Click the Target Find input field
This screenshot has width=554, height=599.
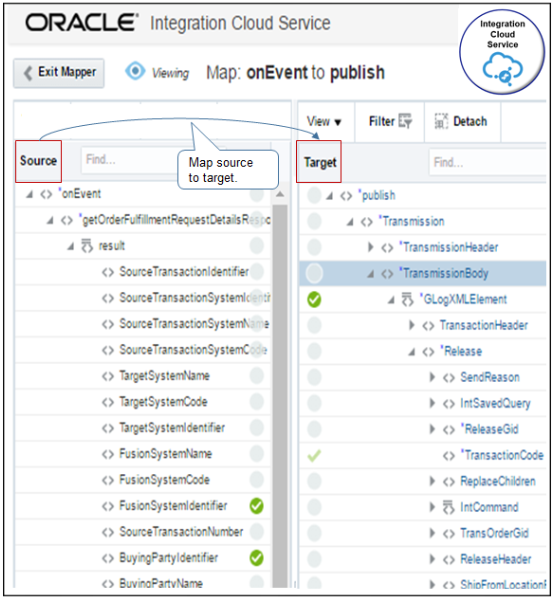488,162
